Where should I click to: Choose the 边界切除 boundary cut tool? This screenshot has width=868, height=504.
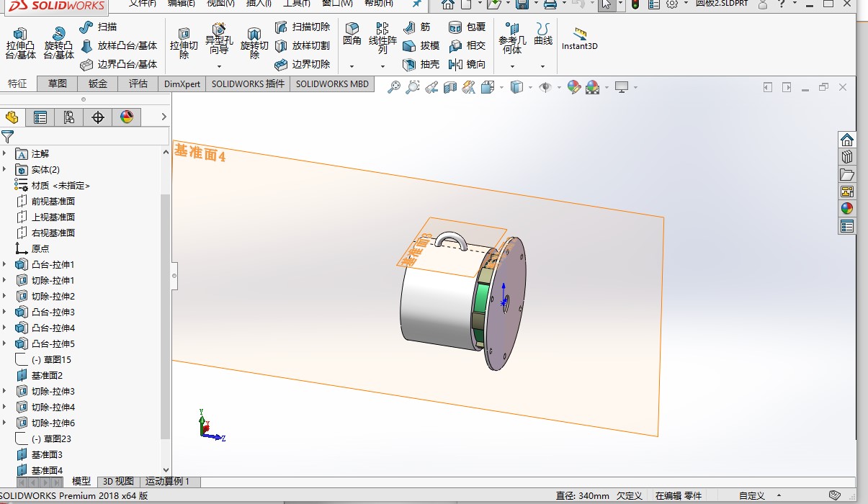tap(302, 64)
